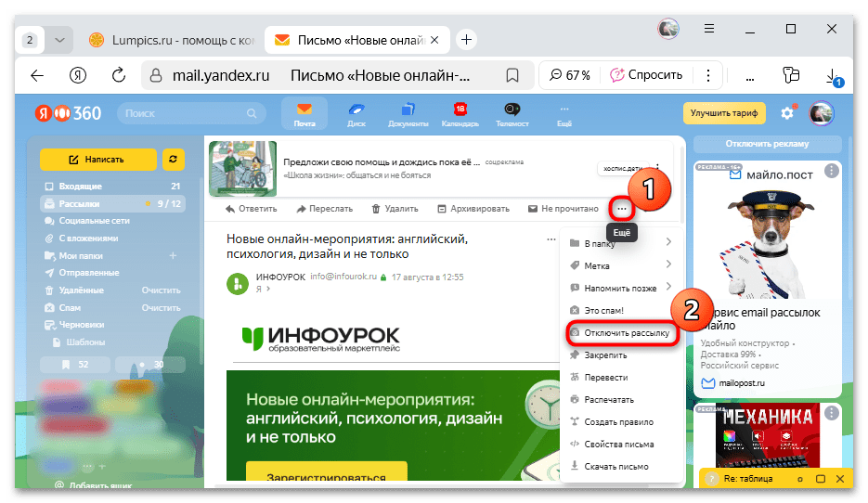868x503 pixels.
Task: Expand recipient details arrow under sender
Action: [268, 289]
